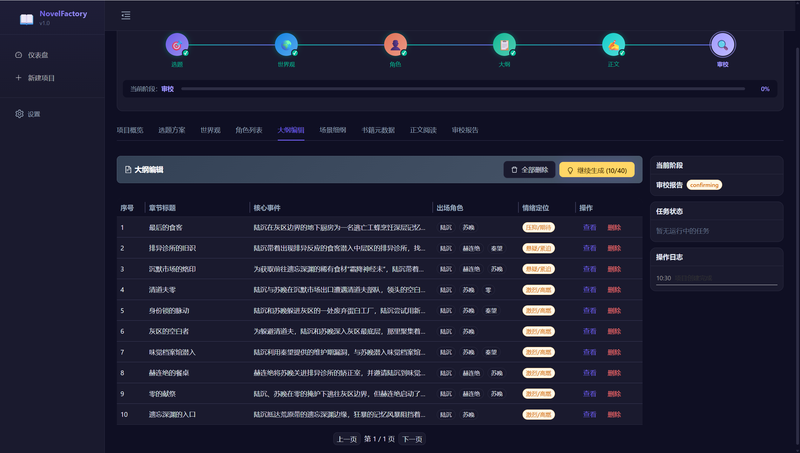Select the 正文 writing stage icon

click(x=613, y=45)
